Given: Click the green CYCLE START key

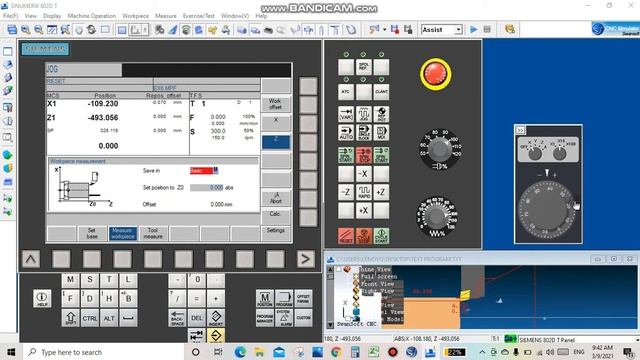Looking at the screenshot, I should tap(381, 236).
